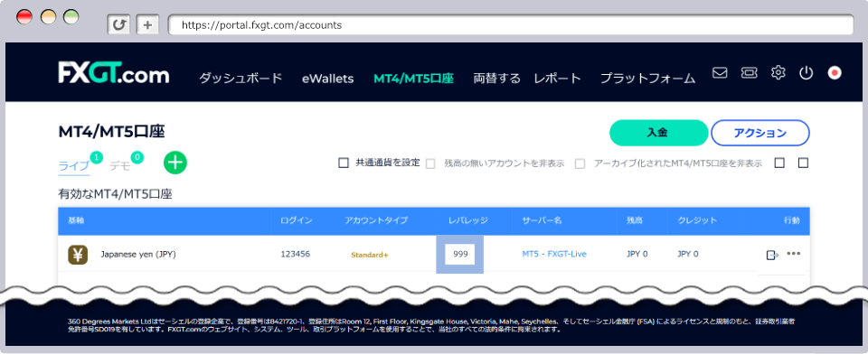Viewport: 868px width, 354px height.
Task: Click the クレジット column header
Action: coord(697,220)
